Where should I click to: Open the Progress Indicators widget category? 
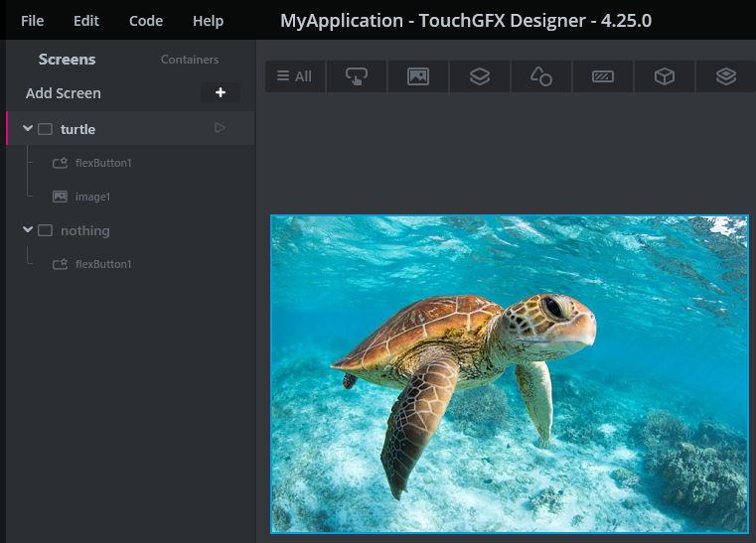coord(603,76)
